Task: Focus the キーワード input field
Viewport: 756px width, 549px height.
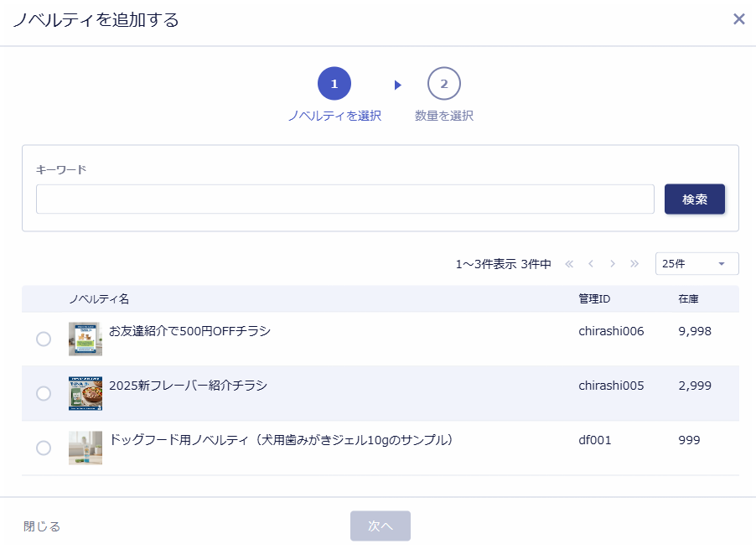Action: tap(344, 199)
